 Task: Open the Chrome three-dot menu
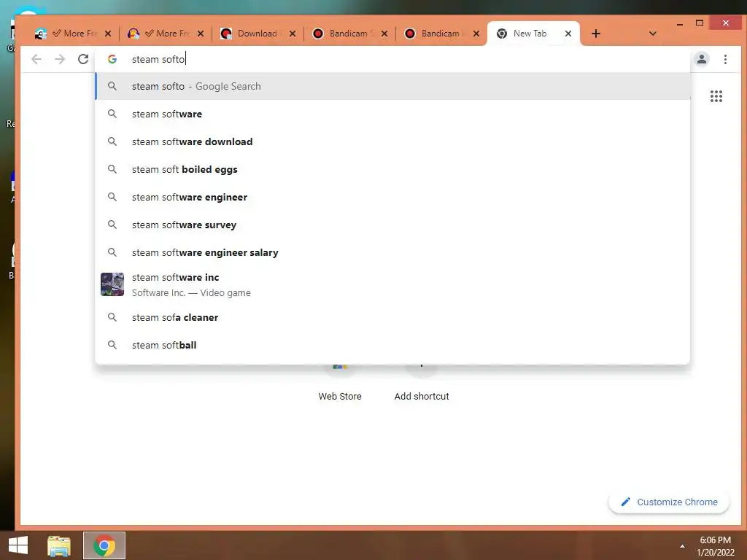click(725, 59)
